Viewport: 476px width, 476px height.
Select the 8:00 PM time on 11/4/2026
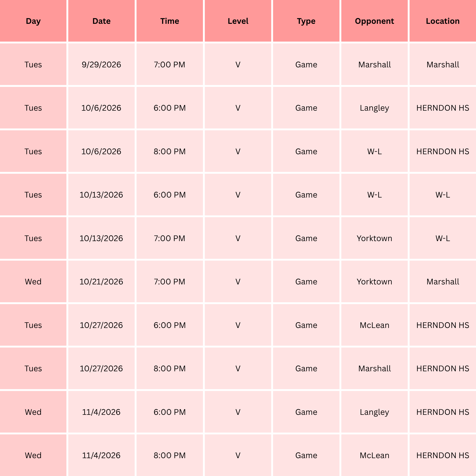(169, 455)
